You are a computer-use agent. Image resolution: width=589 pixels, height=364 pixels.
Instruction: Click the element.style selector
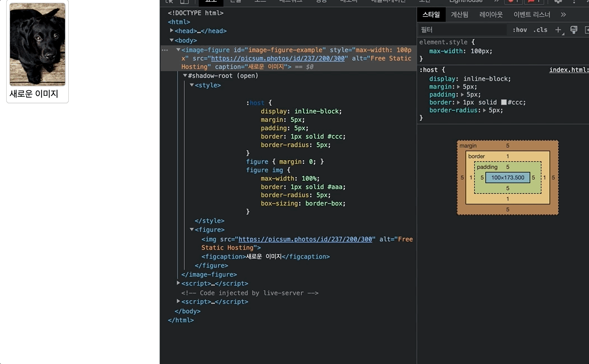coord(443,42)
